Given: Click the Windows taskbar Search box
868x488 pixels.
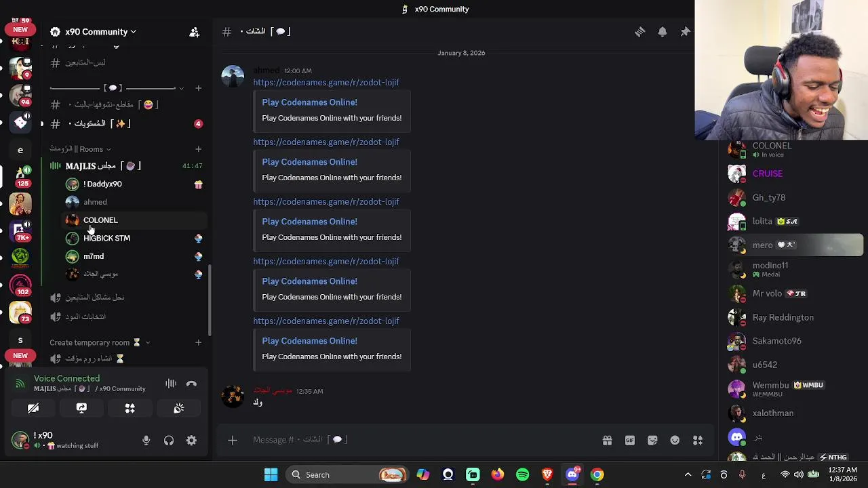Looking at the screenshot, I should point(346,474).
